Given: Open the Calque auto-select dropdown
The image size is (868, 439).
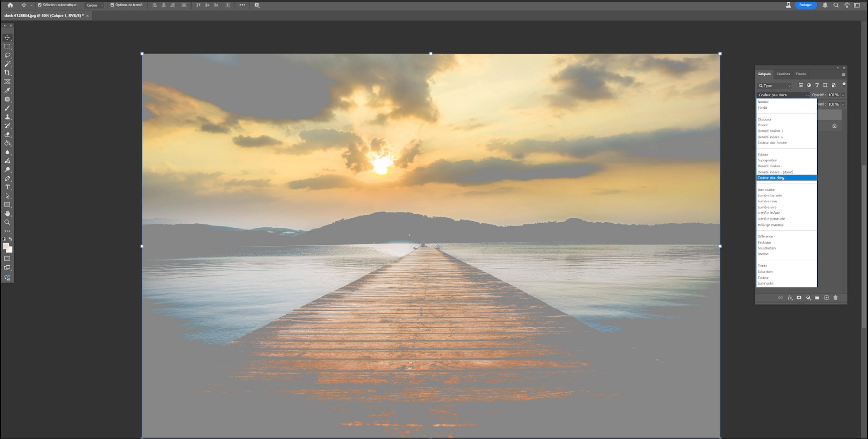Looking at the screenshot, I should coord(94,5).
